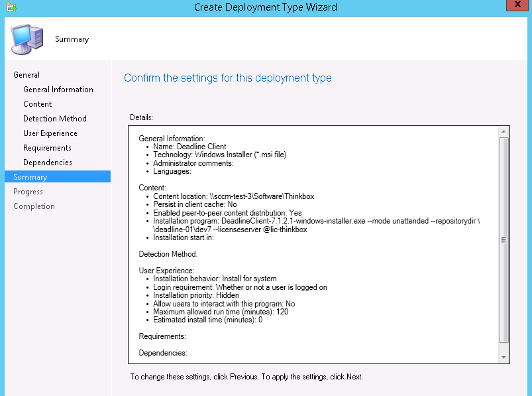Open the Requirements wizard step
This screenshot has height=396, width=532.
pos(47,148)
